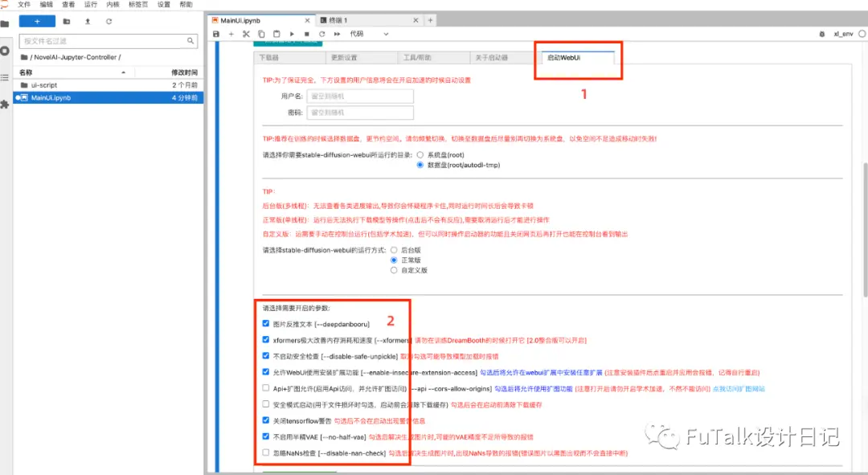Select the 系统盘(root) radio option

coord(420,155)
